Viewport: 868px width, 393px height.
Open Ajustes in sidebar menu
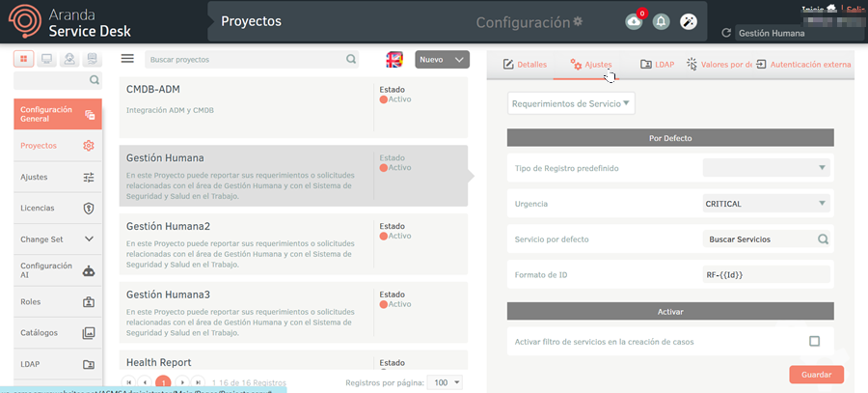58,178
